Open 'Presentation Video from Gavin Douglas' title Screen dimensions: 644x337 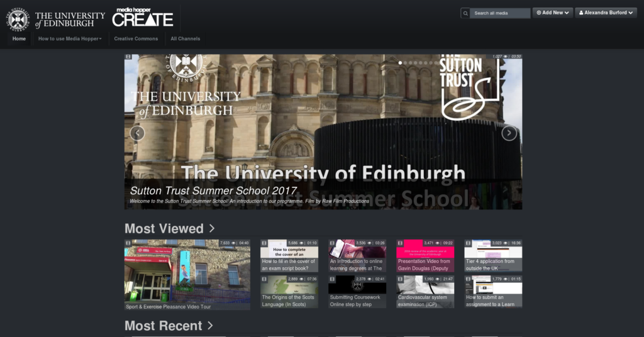pyautogui.click(x=424, y=265)
